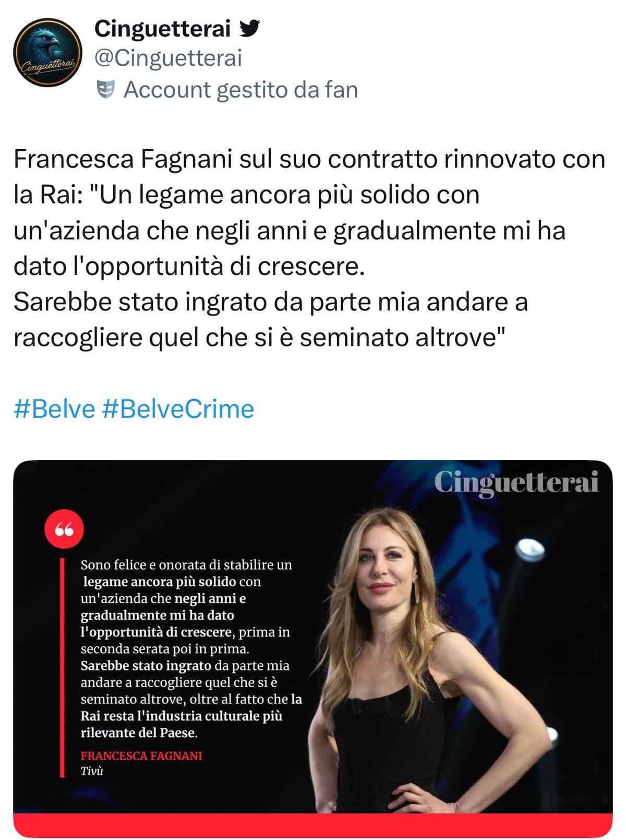Click the fan account mask icon

pos(106,90)
